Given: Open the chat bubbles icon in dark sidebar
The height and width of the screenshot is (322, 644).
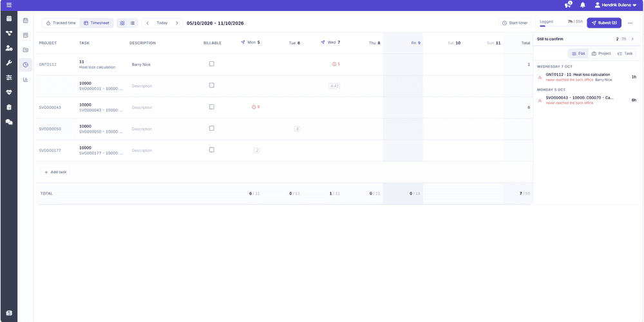Looking at the screenshot, I should click(x=8, y=122).
